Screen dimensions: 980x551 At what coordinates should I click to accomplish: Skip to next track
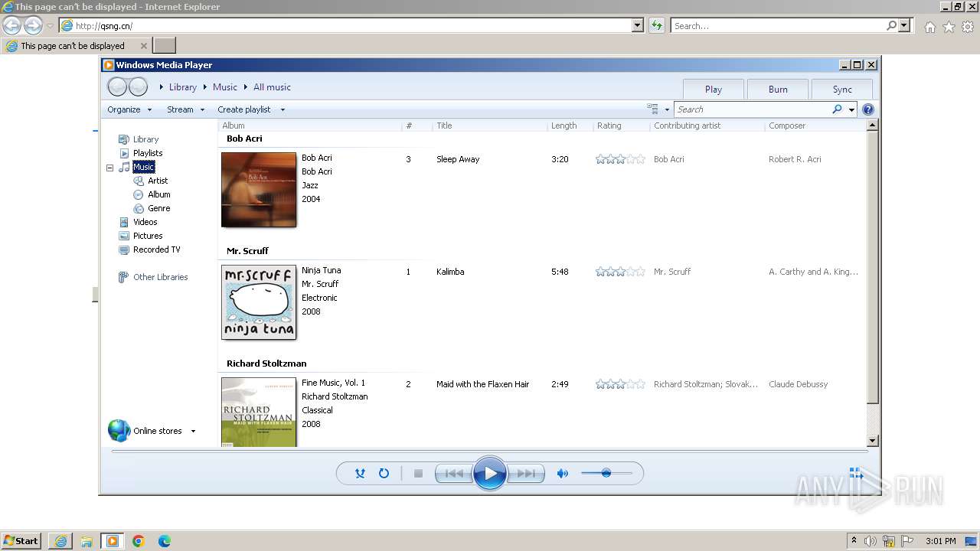click(527, 474)
